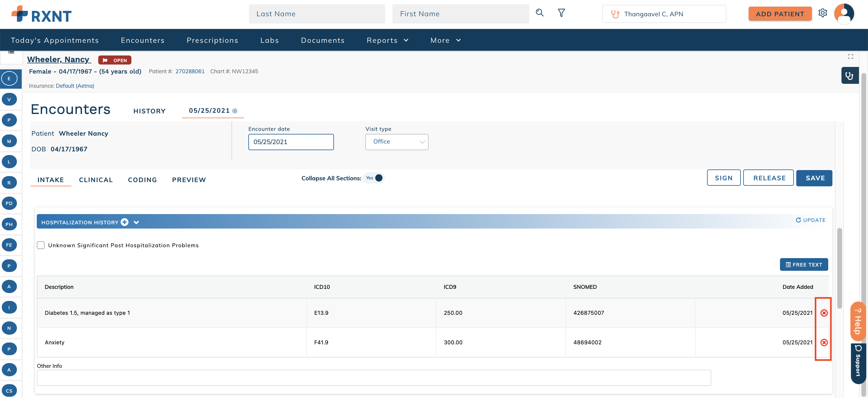Select the PD sidebar circle

9,203
